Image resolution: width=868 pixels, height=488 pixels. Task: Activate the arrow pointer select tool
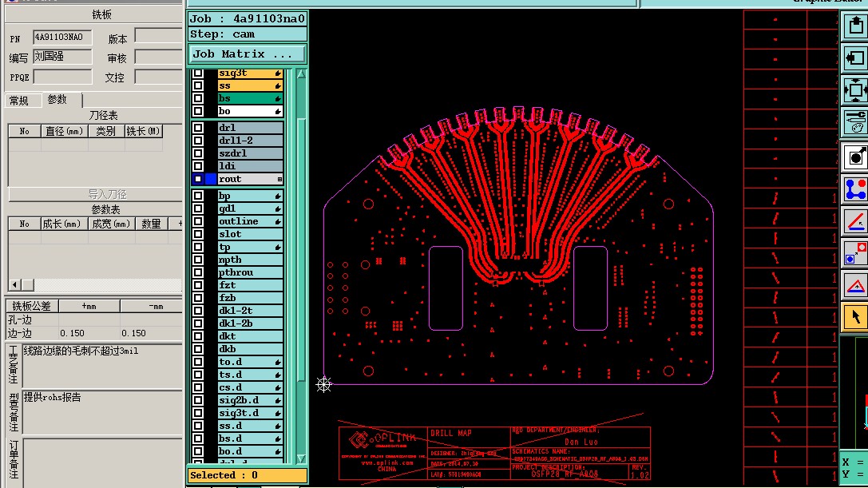point(855,317)
